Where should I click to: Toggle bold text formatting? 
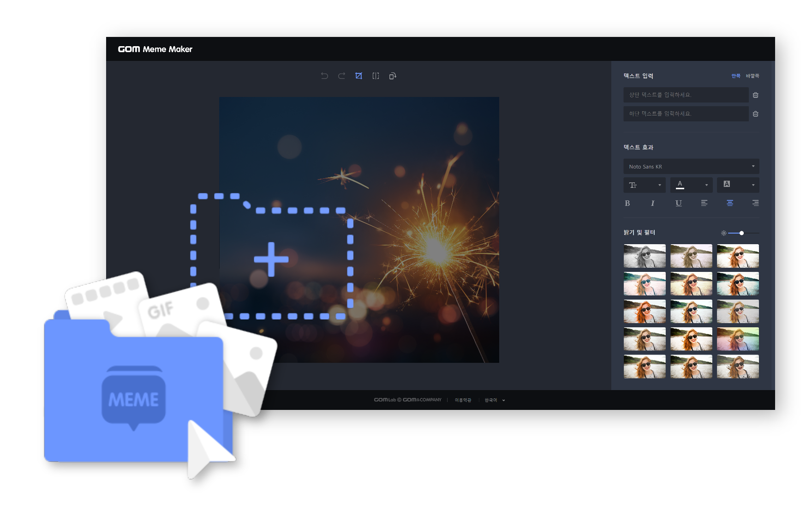pos(627,203)
